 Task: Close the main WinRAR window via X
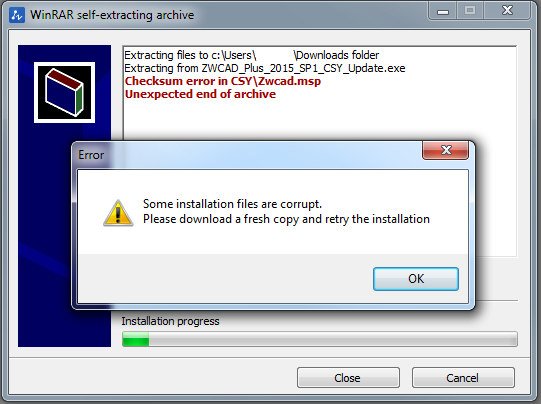(507, 10)
